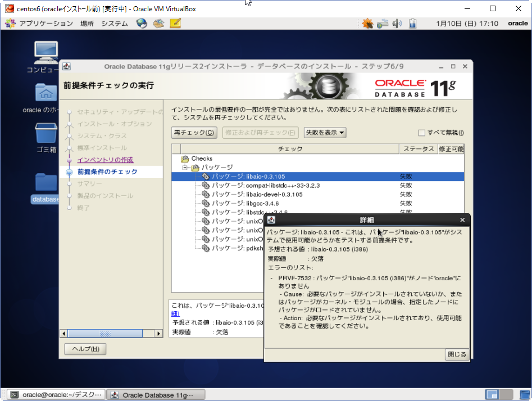Launch the text editor icon on top panel

point(175,23)
